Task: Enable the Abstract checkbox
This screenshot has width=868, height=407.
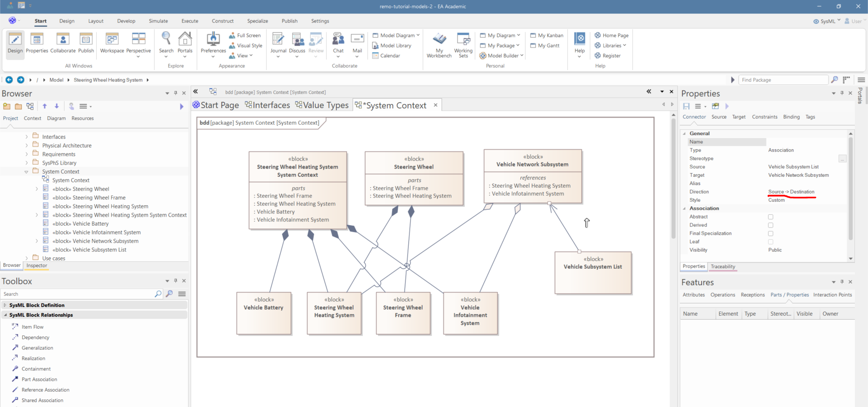Action: 771,217
